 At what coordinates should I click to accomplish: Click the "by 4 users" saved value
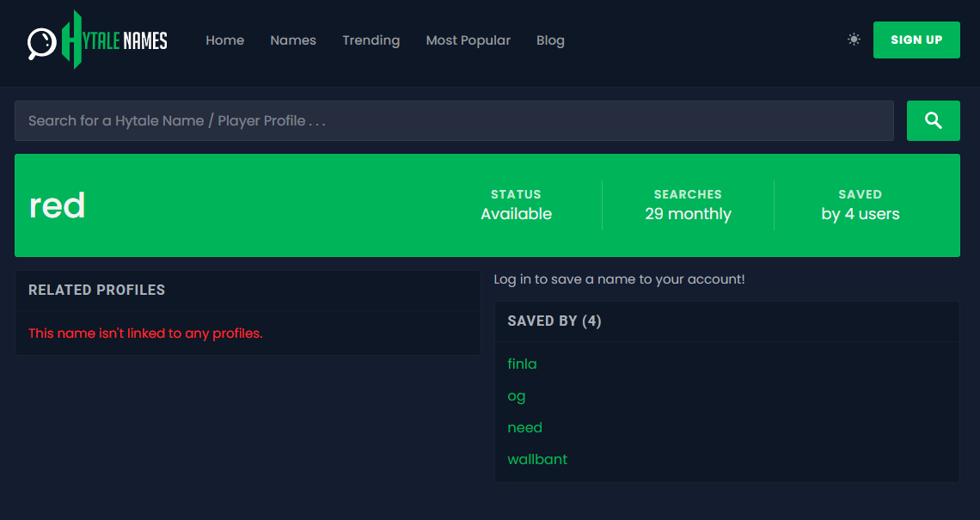(x=861, y=214)
